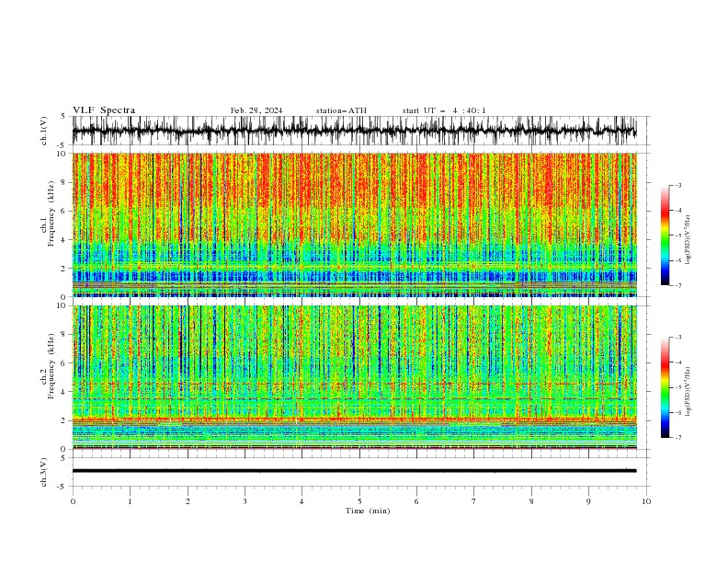Click the "ch.1(V)" waveform axis label
Screen dimensions: 728x563
coord(44,131)
